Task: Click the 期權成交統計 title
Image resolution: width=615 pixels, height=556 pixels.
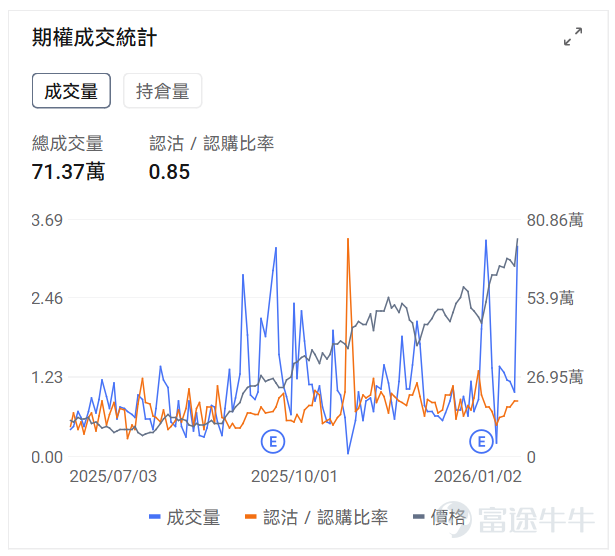Action: click(x=94, y=38)
